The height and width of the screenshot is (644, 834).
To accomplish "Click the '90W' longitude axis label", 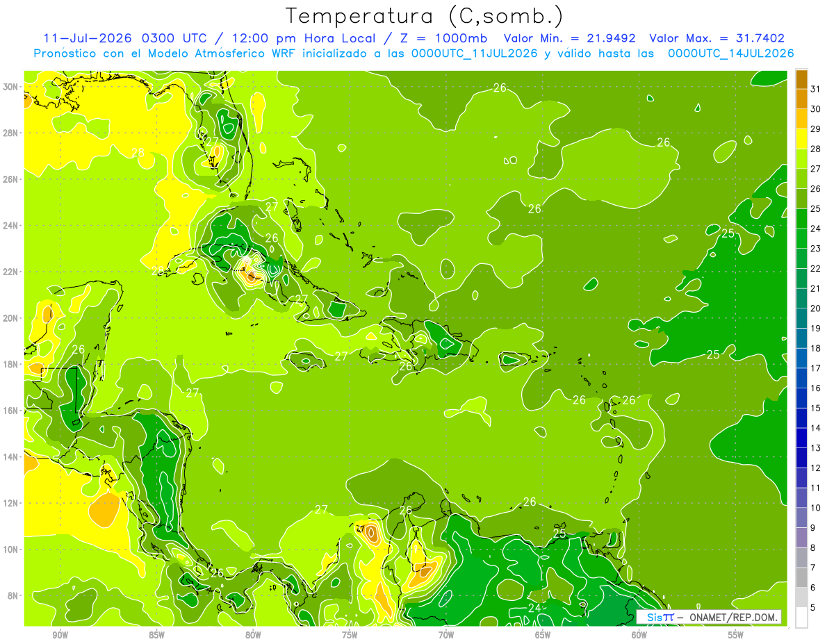I will coord(60,635).
